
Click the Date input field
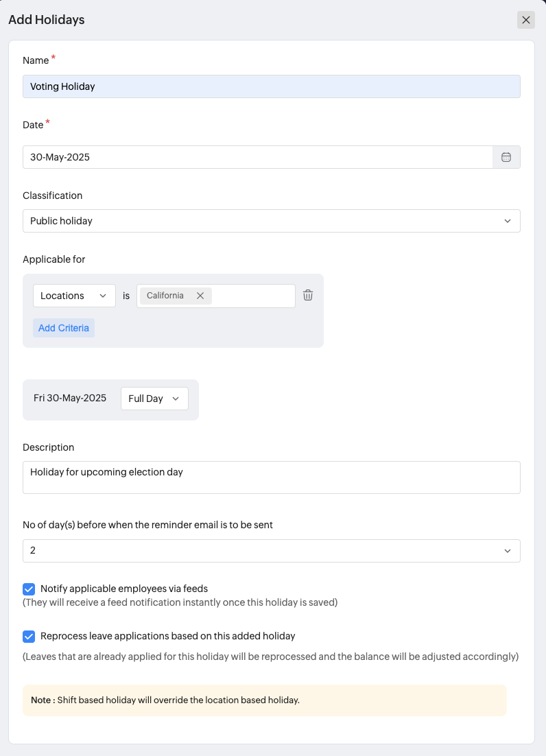257,157
